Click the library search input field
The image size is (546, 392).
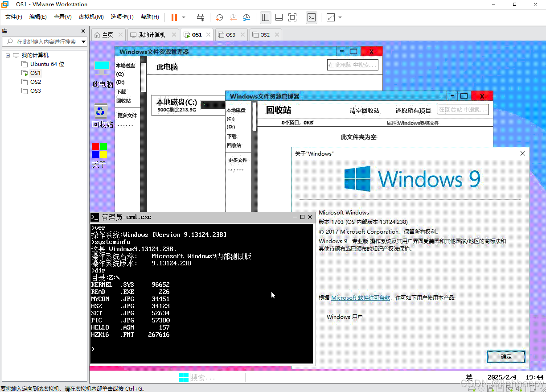tap(41, 41)
